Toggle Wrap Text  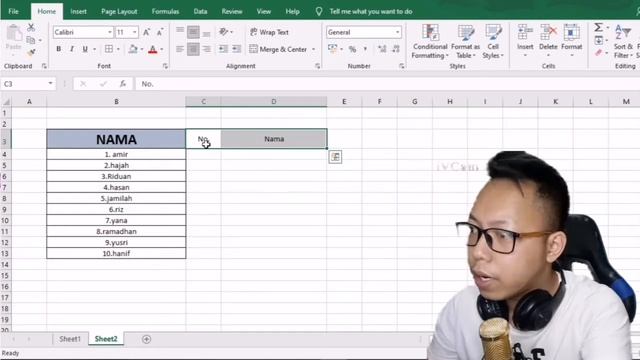269,32
